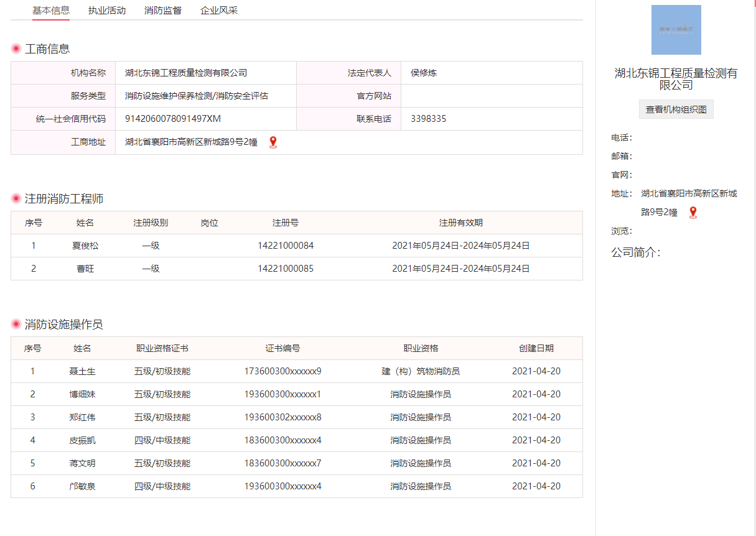Click the red bullet icon beside 注册消防工程师
The height and width of the screenshot is (536, 756).
click(x=16, y=199)
